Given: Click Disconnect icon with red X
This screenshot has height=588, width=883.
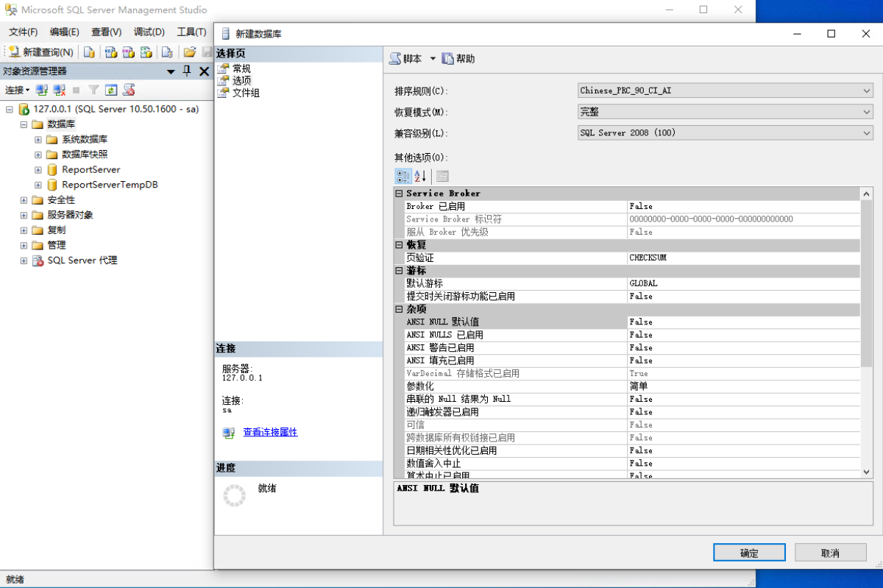Looking at the screenshot, I should [60, 90].
